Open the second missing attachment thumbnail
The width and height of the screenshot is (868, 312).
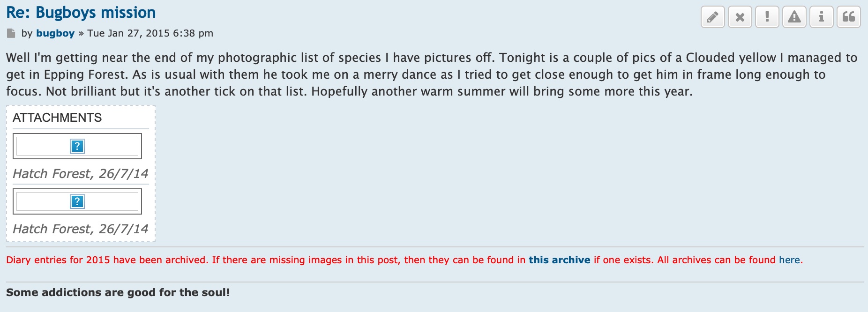tap(77, 201)
